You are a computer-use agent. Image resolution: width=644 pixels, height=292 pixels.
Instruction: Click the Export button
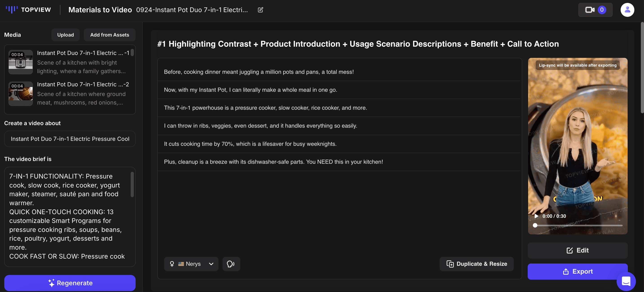578,272
